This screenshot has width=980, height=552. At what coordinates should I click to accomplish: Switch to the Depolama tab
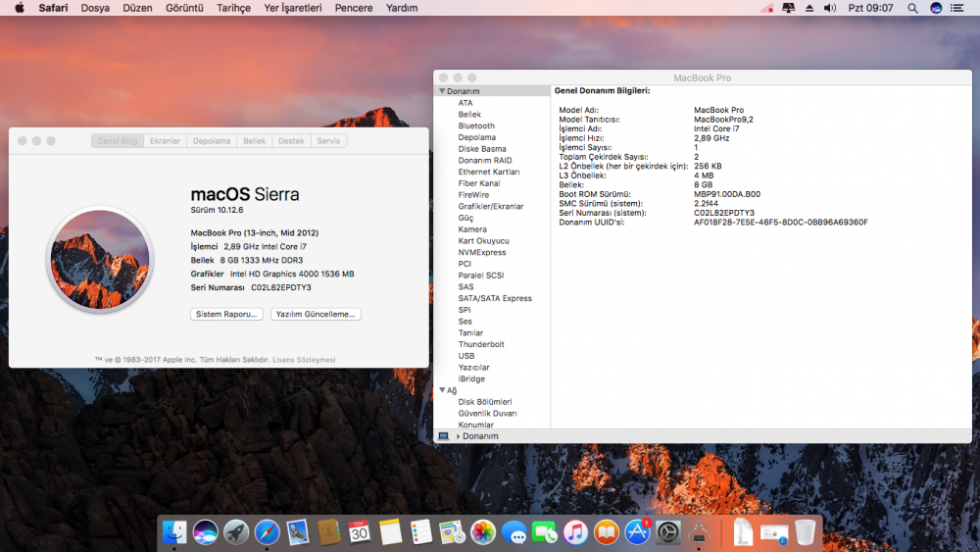[x=212, y=141]
